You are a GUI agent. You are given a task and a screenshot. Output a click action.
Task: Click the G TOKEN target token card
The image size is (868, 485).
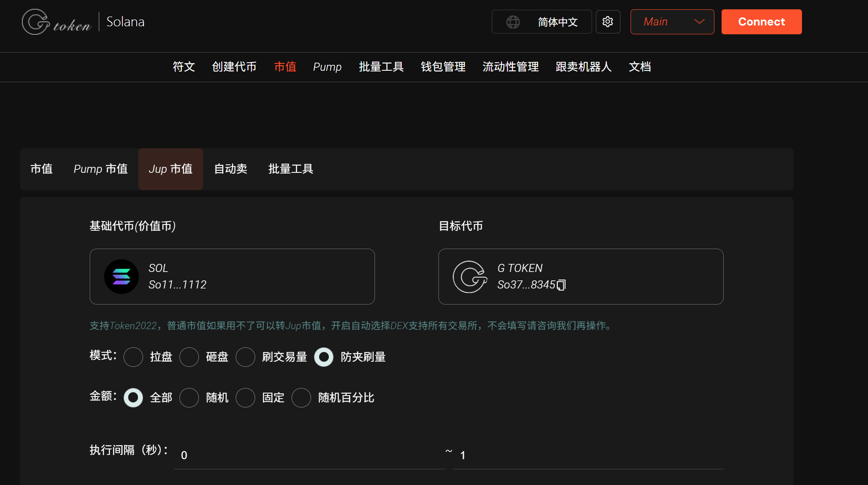(581, 277)
